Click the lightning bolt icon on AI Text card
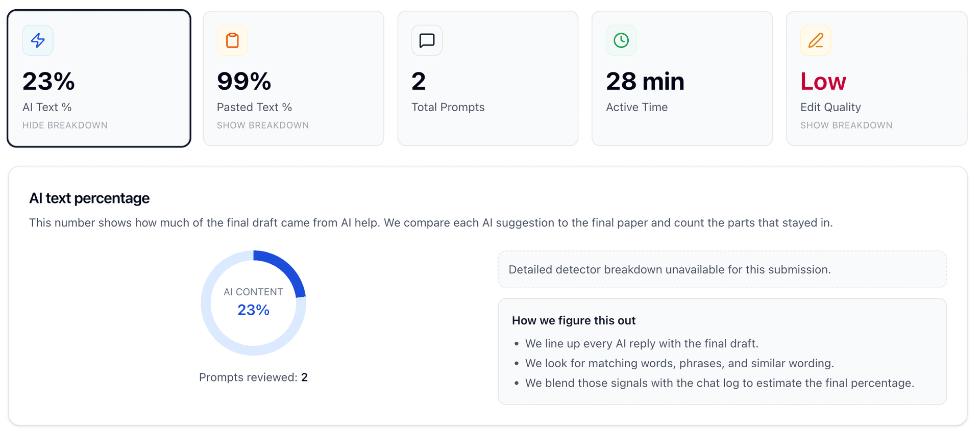Viewport: 980px width, 431px height. point(38,40)
